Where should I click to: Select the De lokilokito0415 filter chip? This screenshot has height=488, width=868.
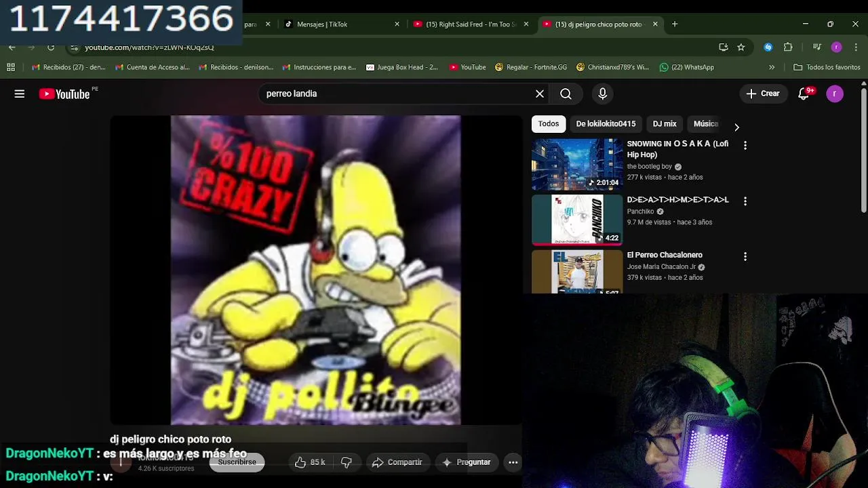606,124
